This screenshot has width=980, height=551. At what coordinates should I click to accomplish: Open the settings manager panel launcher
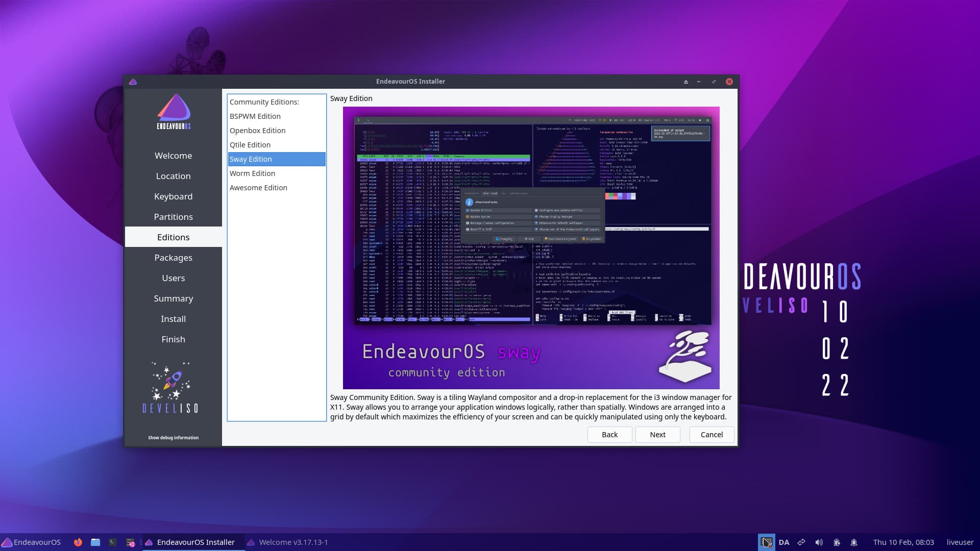click(x=130, y=542)
